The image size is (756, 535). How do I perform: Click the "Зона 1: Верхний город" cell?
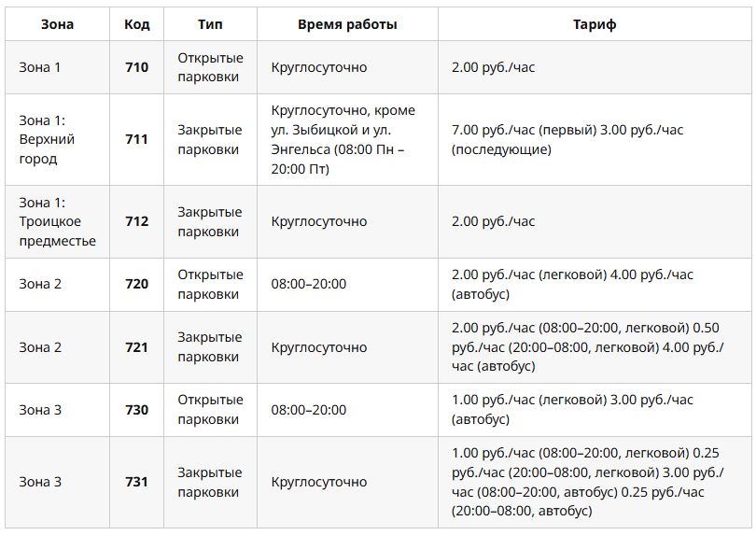pyautogui.click(x=48, y=139)
